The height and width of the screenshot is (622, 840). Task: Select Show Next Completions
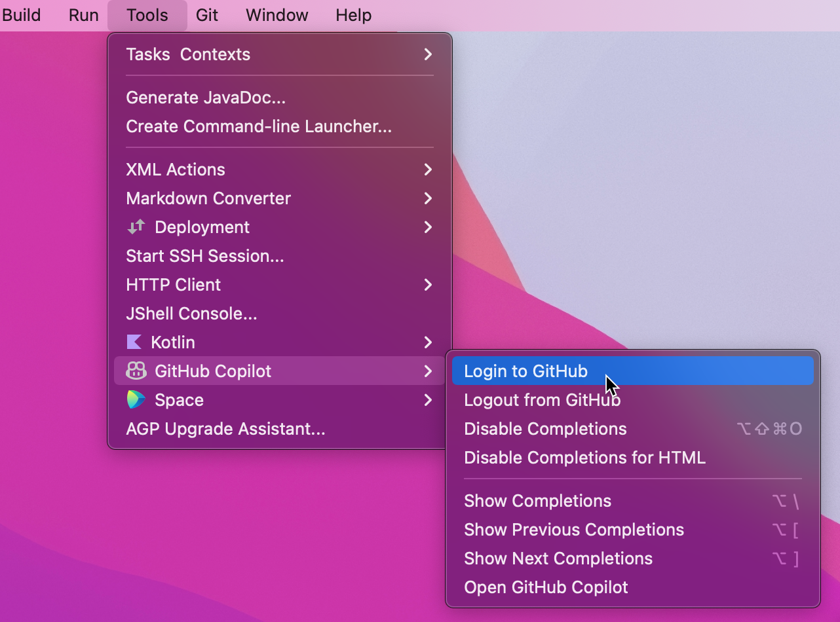coord(633,558)
